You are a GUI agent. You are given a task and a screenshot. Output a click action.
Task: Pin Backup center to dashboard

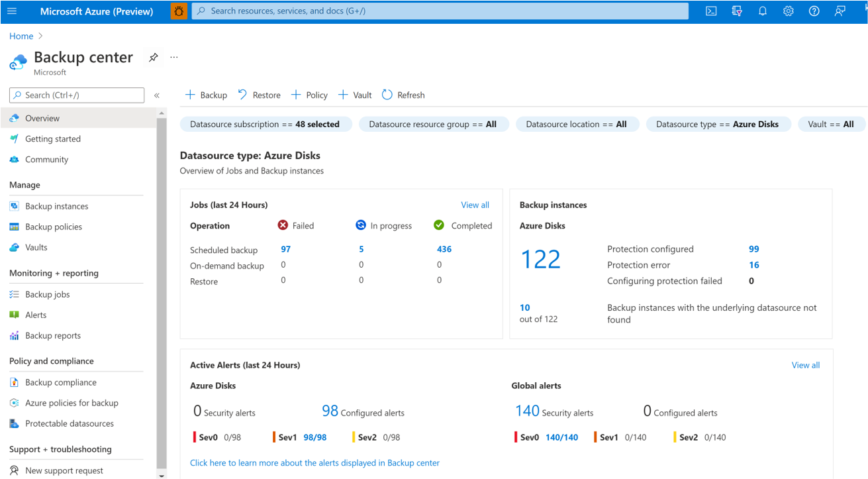[153, 58]
